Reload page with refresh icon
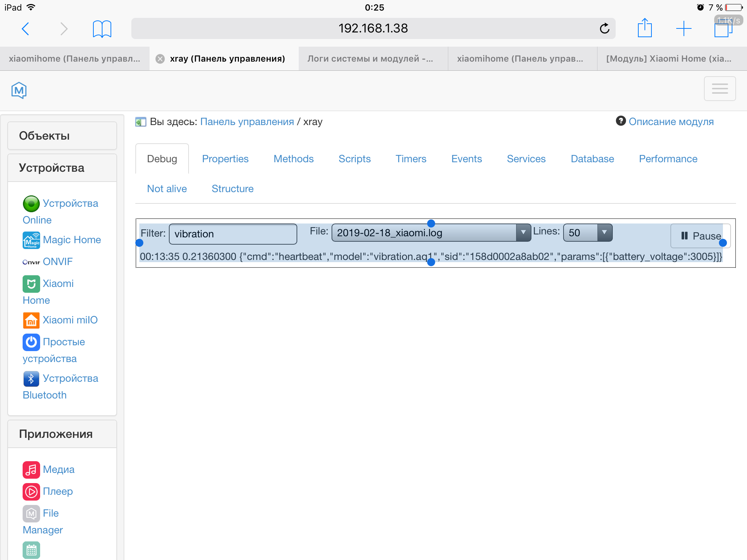 tap(604, 28)
